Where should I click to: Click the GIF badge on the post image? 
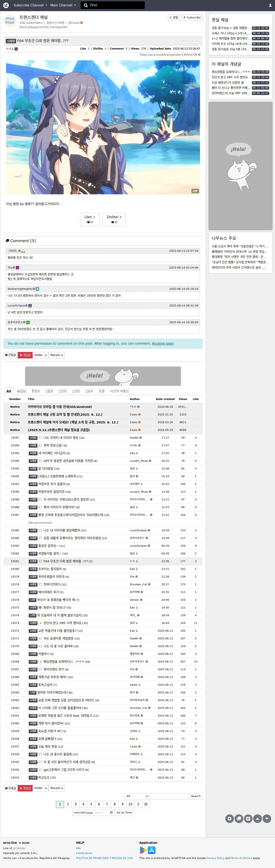195,191
